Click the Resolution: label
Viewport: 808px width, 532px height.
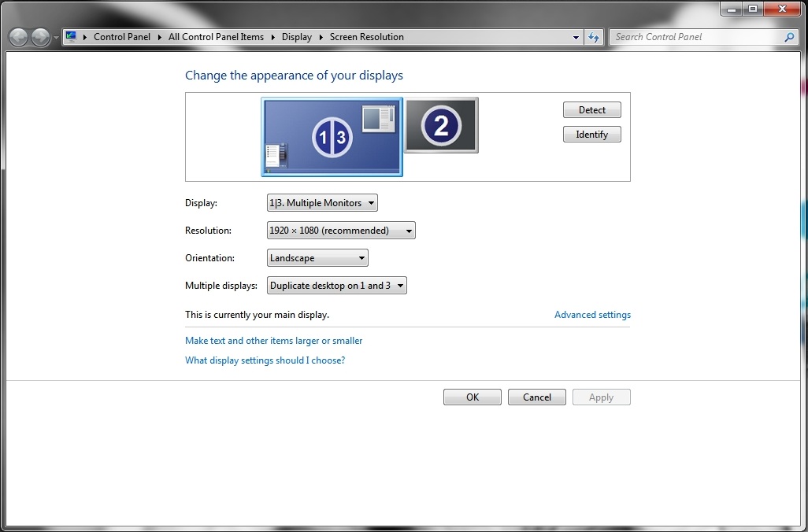point(208,231)
